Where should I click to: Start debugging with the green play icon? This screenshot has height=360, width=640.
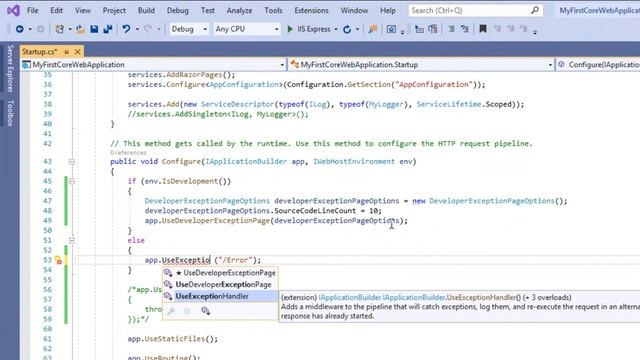pyautogui.click(x=290, y=29)
